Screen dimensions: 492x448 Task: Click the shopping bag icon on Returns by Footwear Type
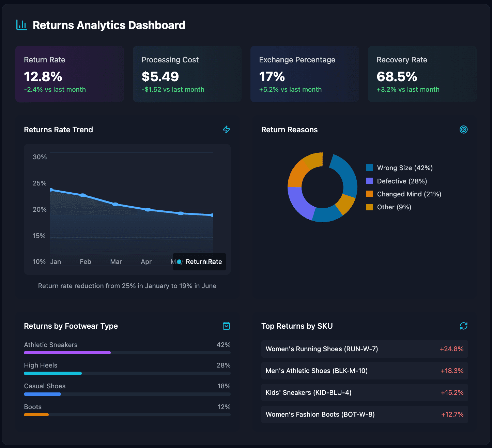coord(226,326)
